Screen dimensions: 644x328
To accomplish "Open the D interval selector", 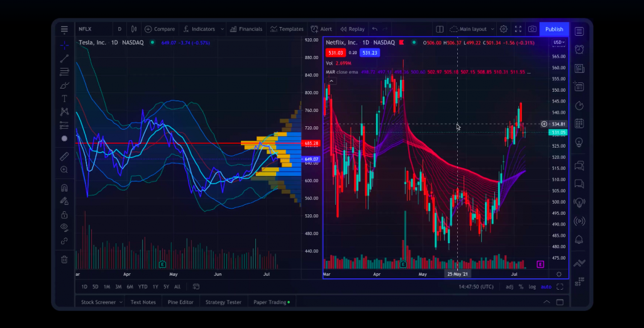I will point(119,29).
